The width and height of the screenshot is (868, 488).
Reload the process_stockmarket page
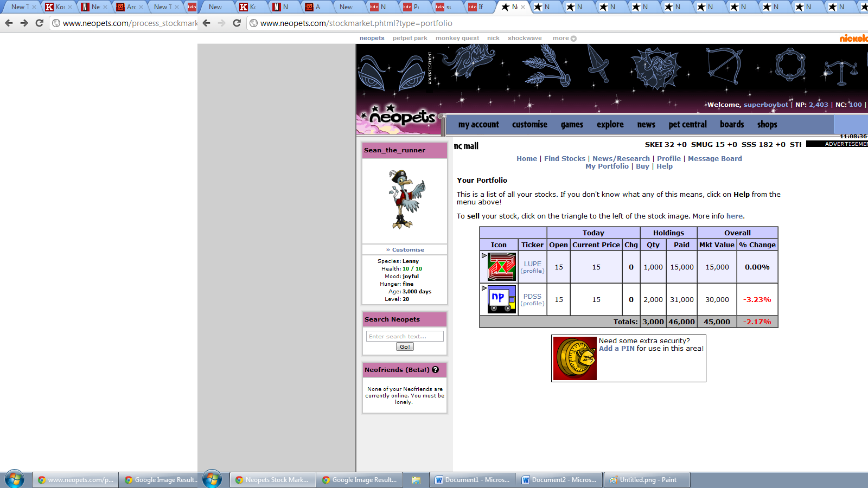39,23
